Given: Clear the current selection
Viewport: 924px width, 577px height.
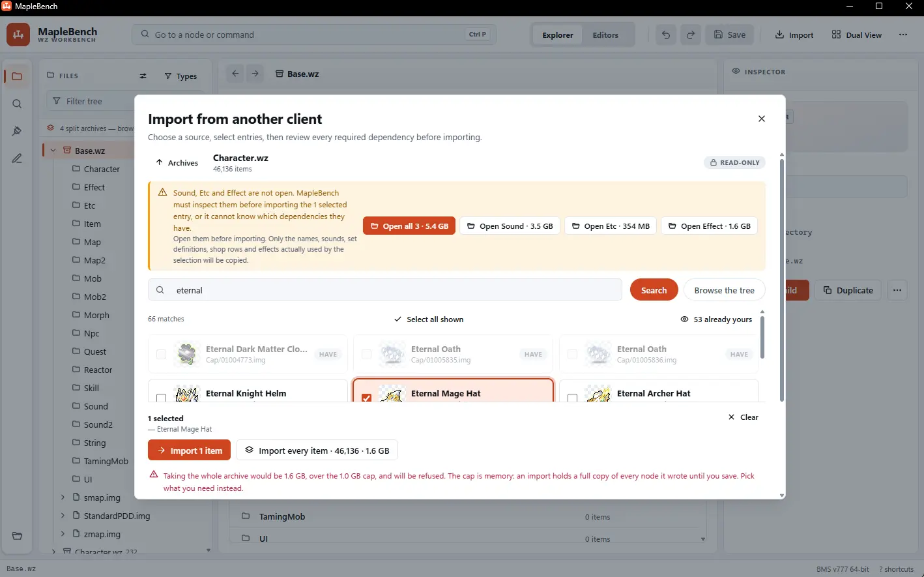Looking at the screenshot, I should pos(743,417).
